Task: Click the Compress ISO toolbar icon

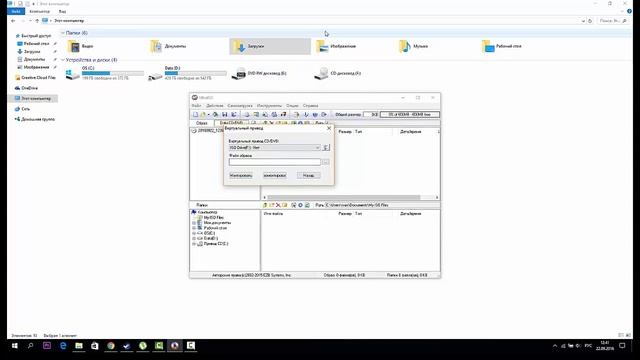Action: click(x=265, y=115)
